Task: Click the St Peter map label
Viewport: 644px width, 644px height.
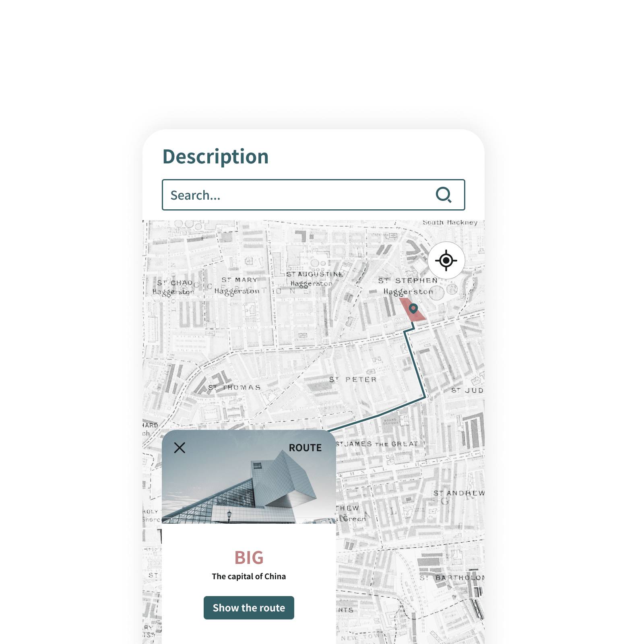Action: click(353, 380)
